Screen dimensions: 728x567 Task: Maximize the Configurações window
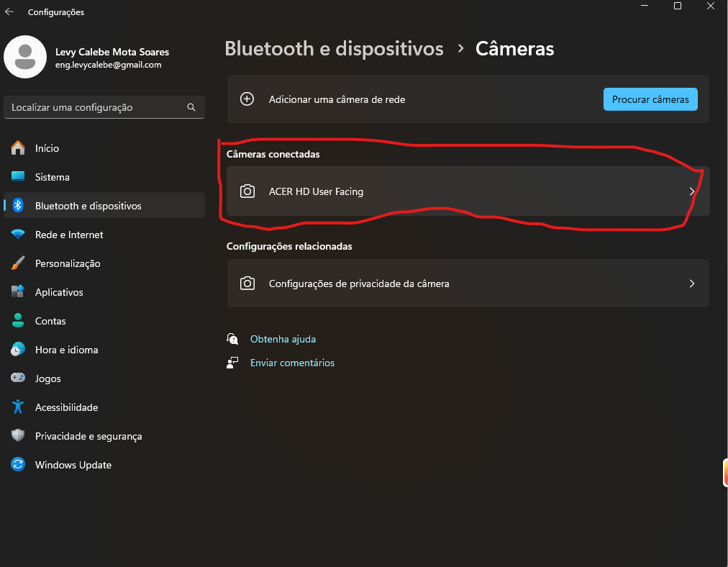click(678, 6)
